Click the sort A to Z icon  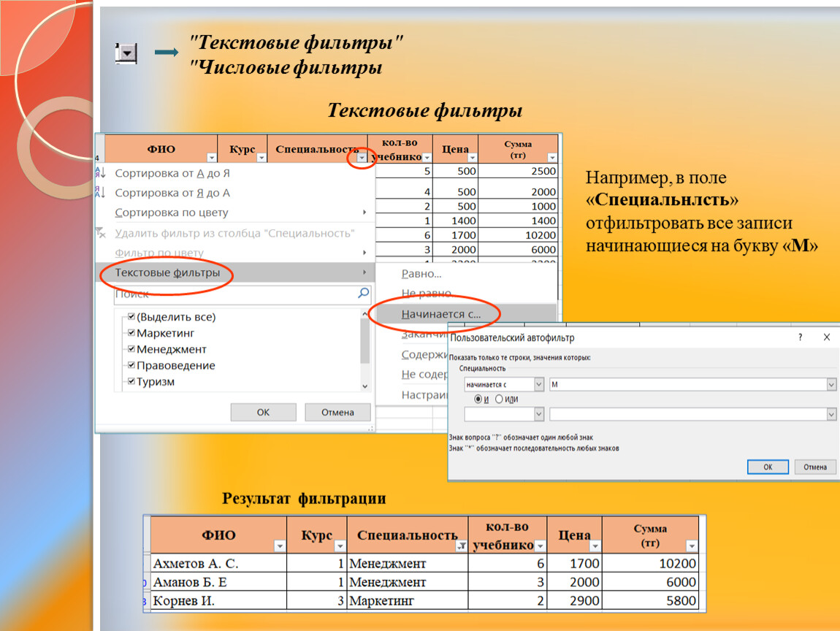pyautogui.click(x=100, y=172)
